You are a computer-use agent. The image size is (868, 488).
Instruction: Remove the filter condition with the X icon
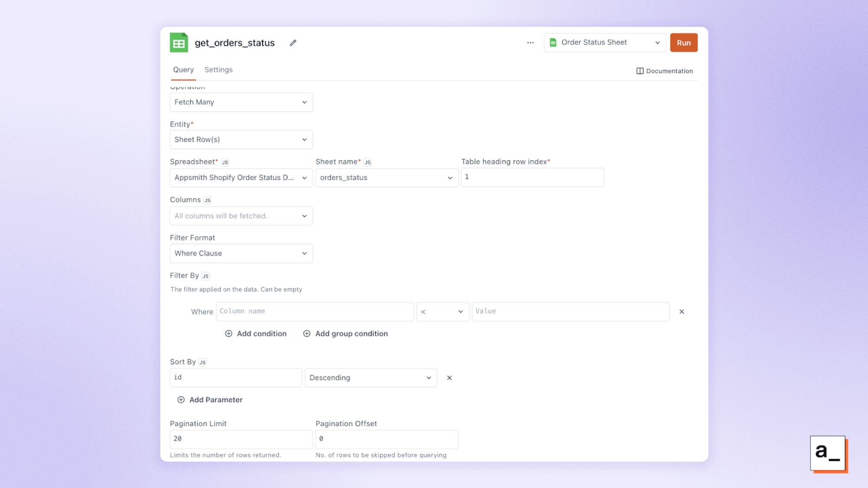(681, 311)
